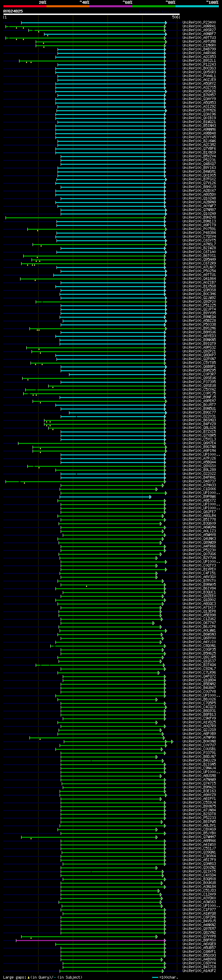Click the cyan ~100% identity legend bar

pos(197,6)
